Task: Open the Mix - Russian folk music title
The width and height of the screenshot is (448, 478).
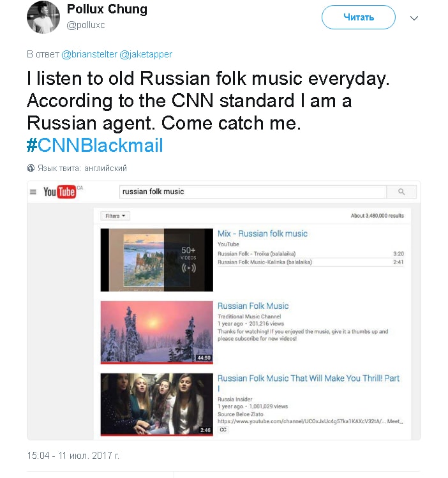Action: point(262,234)
